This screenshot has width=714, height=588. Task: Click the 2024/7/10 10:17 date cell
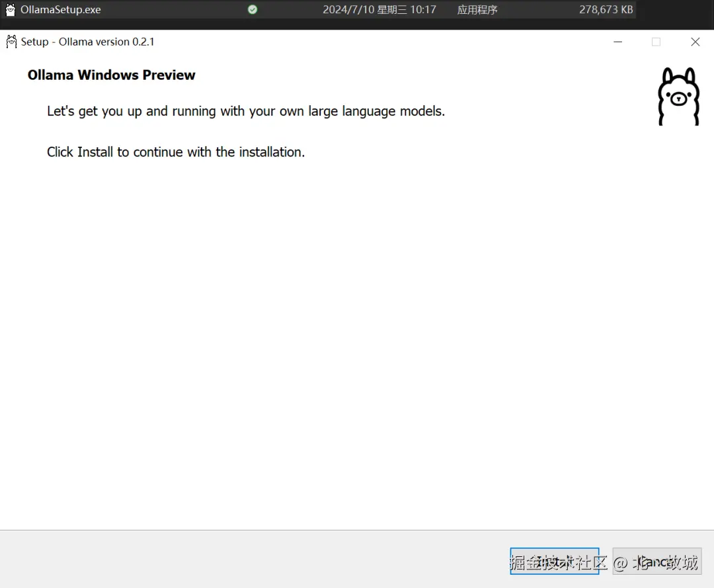click(x=379, y=9)
